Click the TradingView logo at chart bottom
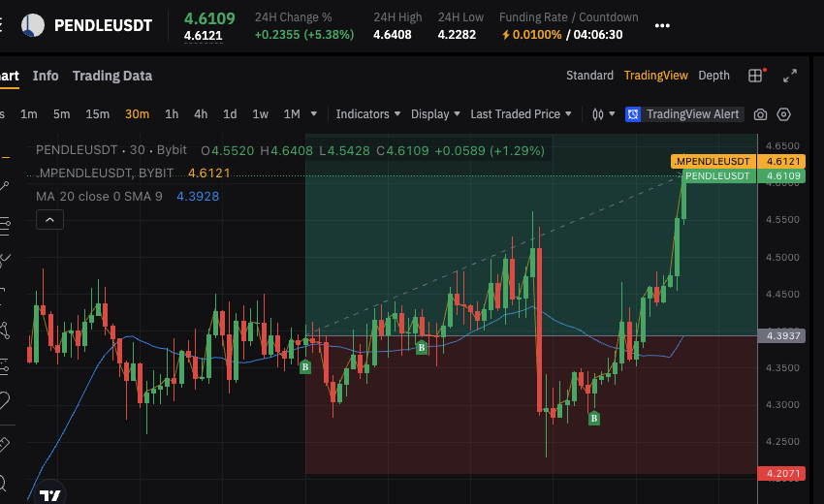 pyautogui.click(x=50, y=494)
